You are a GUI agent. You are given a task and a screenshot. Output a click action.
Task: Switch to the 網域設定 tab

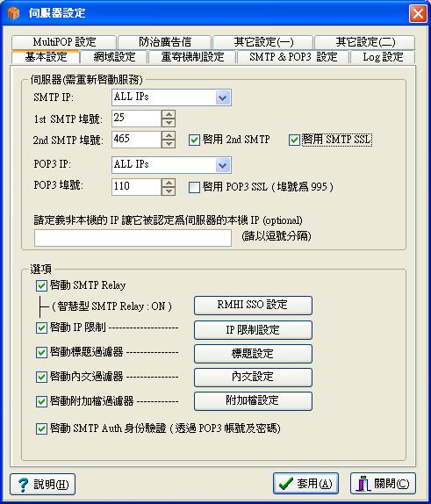tap(114, 57)
